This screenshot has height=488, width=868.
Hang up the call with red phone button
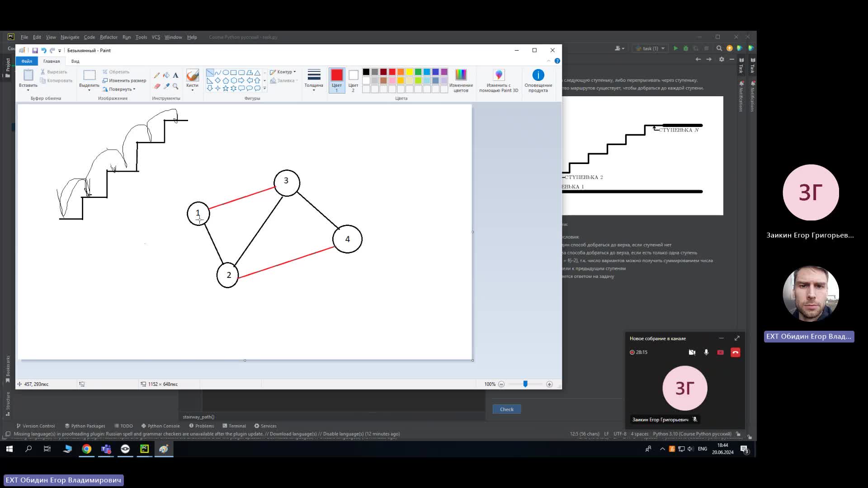[x=736, y=352]
